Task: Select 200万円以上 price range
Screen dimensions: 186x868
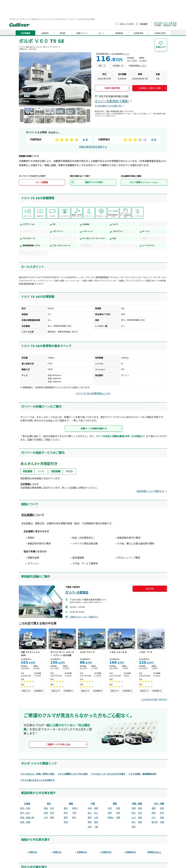Action: point(154,852)
